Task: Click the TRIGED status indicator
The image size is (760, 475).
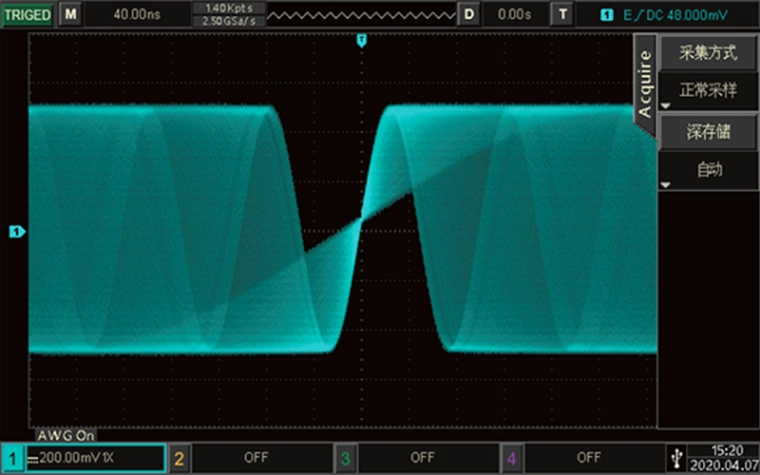Action: click(x=27, y=14)
